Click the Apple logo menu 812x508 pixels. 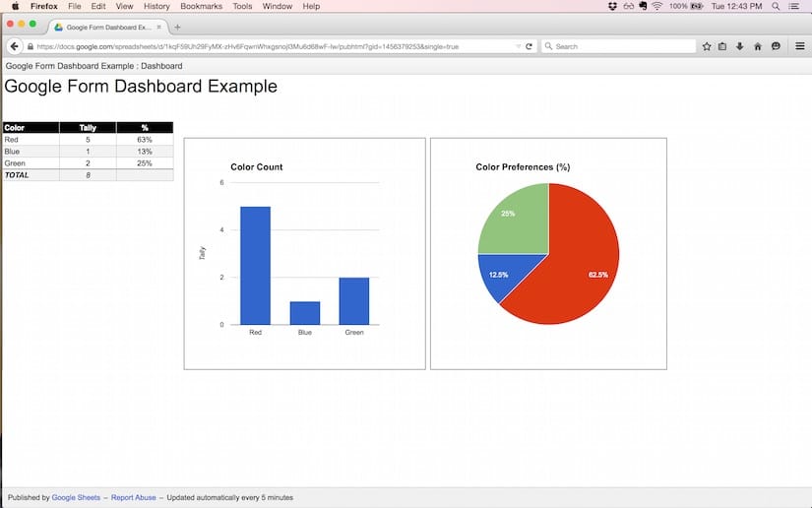(16, 6)
